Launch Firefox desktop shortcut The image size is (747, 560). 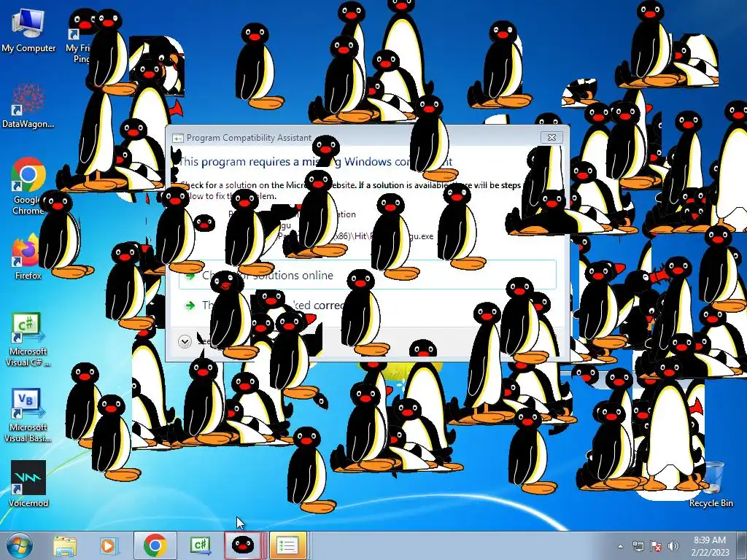point(27,257)
